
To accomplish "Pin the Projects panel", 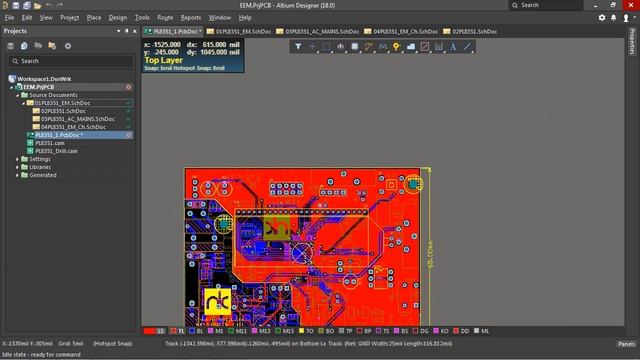I will point(127,31).
